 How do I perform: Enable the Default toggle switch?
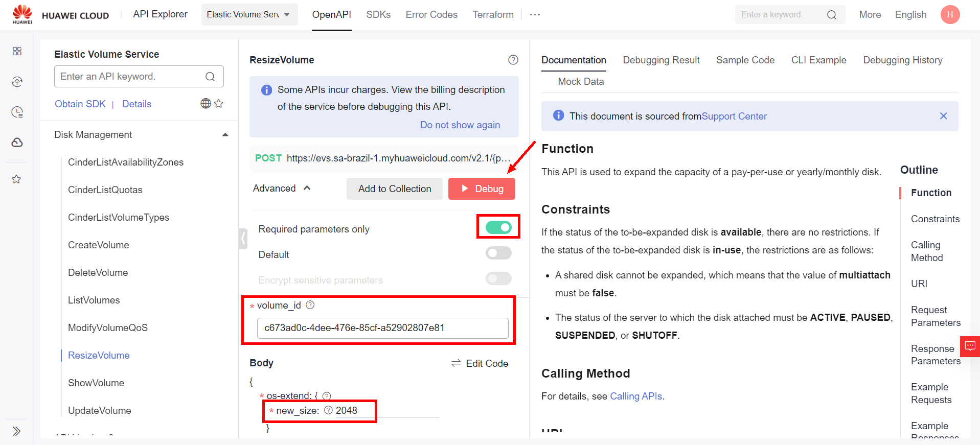(498, 253)
